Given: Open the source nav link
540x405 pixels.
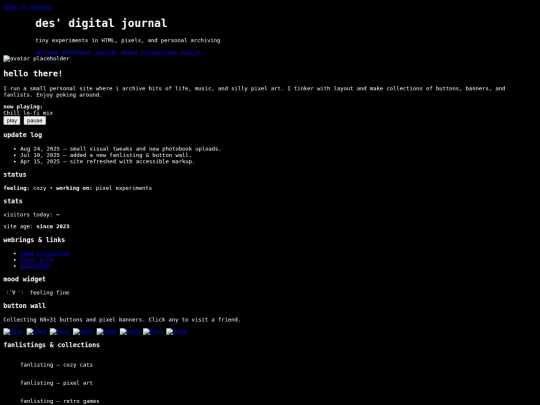Looking at the screenshot, I should pyautogui.click(x=190, y=52).
